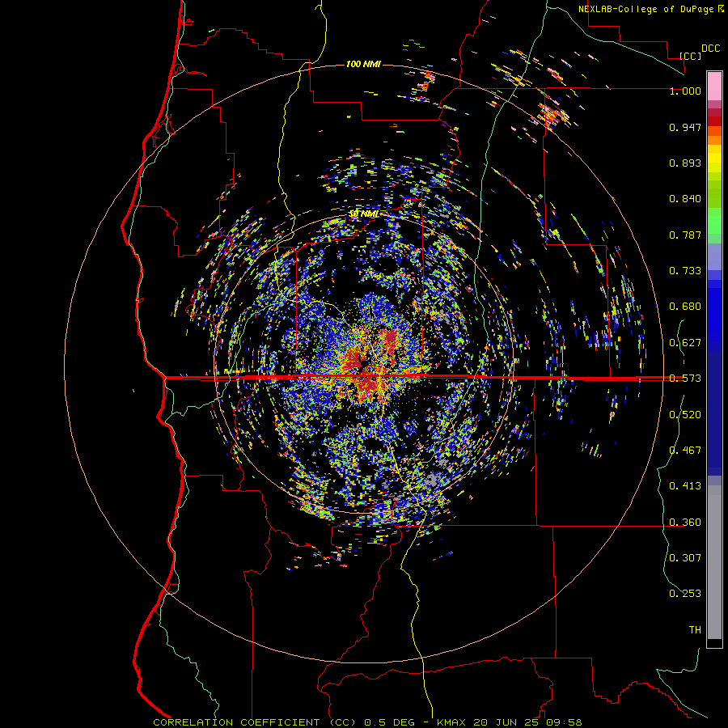Click the 0.413 scale value
Viewport: 728px width, 728px height.
coord(685,486)
